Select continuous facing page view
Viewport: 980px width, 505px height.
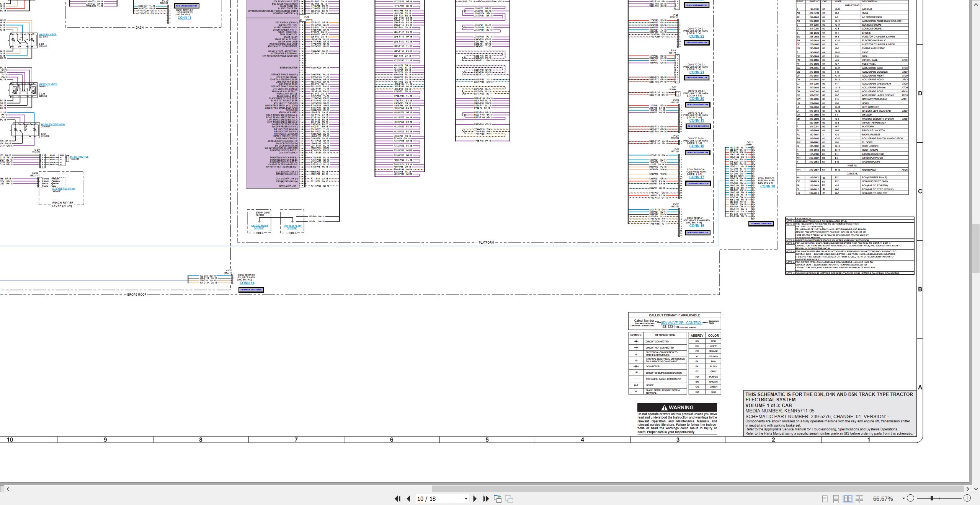[x=859, y=498]
